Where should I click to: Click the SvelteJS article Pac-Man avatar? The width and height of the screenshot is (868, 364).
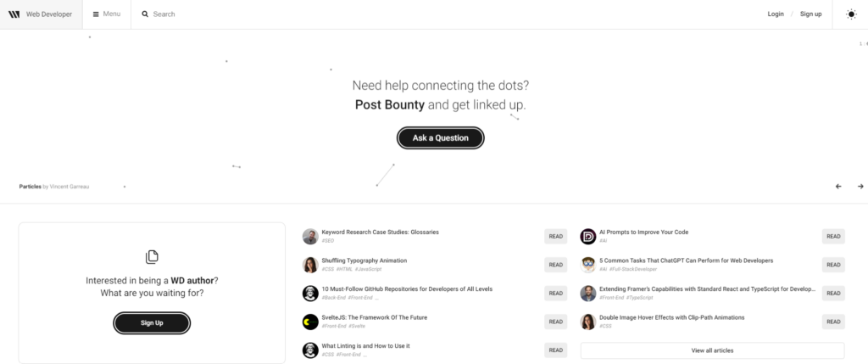point(310,322)
